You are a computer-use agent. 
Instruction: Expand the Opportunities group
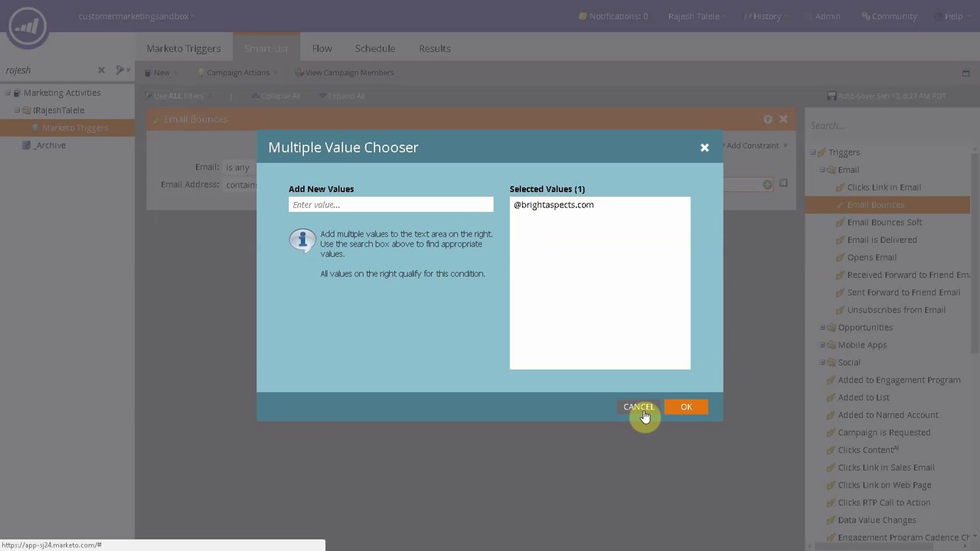point(822,328)
